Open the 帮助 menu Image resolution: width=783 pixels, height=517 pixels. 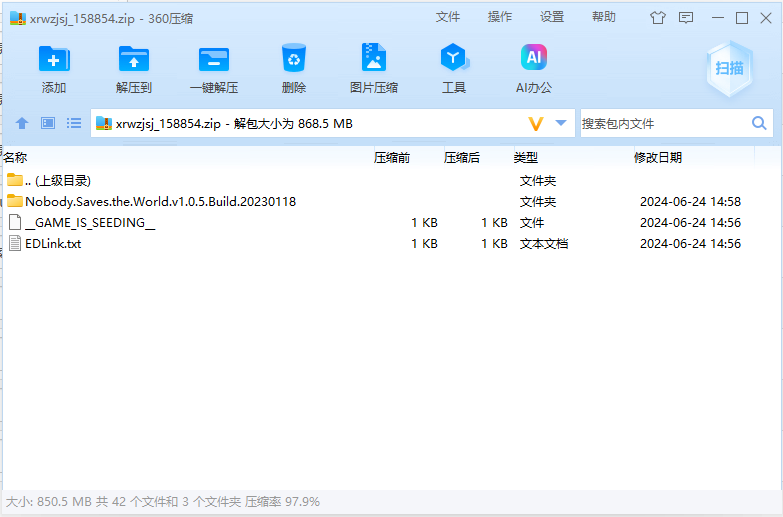click(x=604, y=17)
